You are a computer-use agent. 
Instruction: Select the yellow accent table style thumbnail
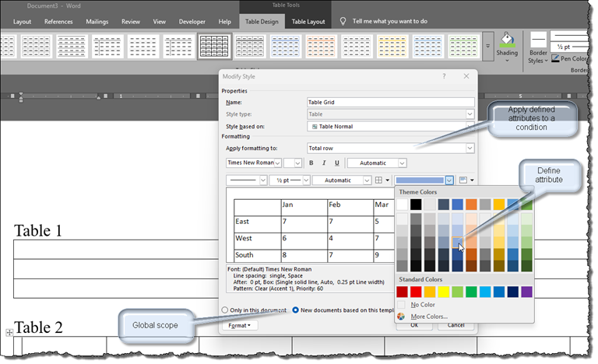click(x=392, y=47)
